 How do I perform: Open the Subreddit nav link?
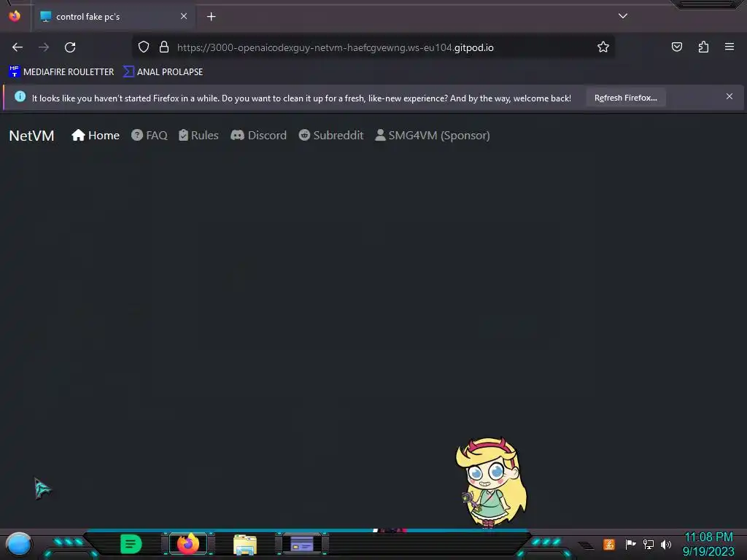(331, 135)
